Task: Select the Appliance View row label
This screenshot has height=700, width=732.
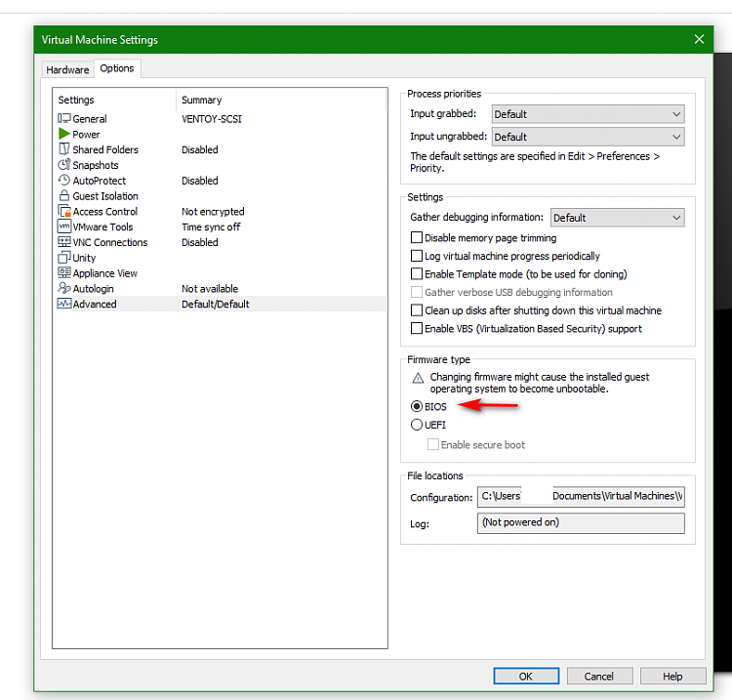Action: (x=105, y=273)
